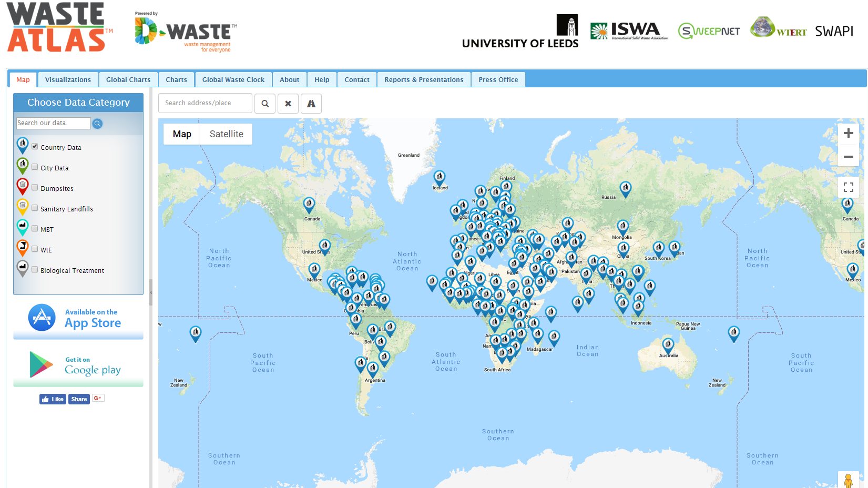Click the Street View pegman icon
The image size is (868, 488).
(848, 480)
